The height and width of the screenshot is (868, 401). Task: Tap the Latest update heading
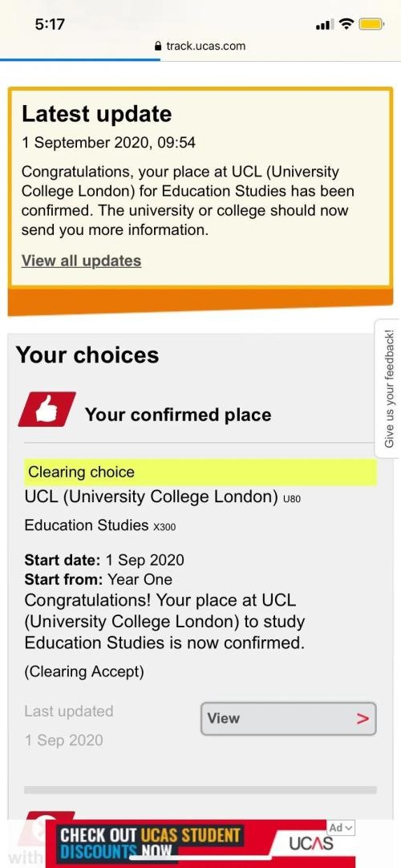[97, 114]
